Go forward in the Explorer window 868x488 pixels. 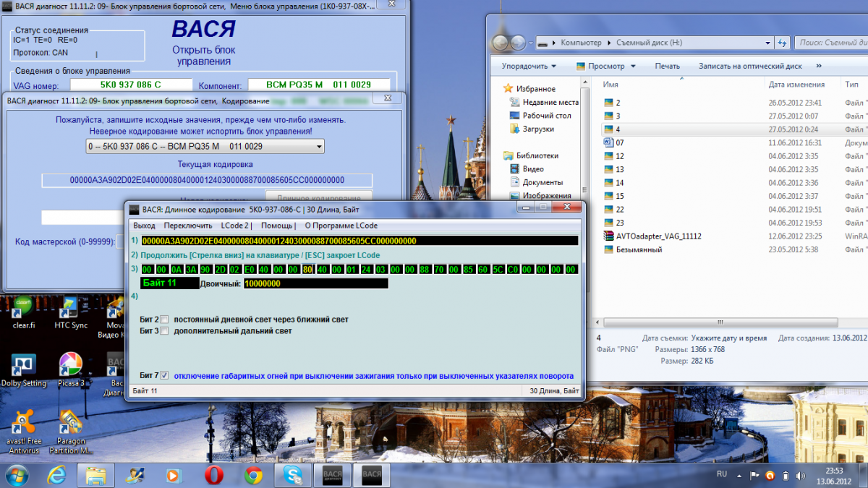(x=519, y=43)
